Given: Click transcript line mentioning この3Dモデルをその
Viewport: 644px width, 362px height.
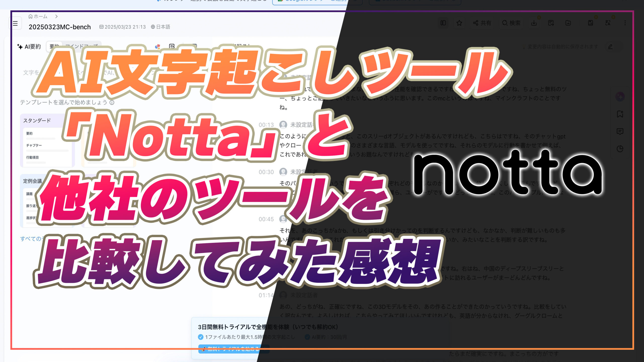Looking at the screenshot, I should [423, 307].
